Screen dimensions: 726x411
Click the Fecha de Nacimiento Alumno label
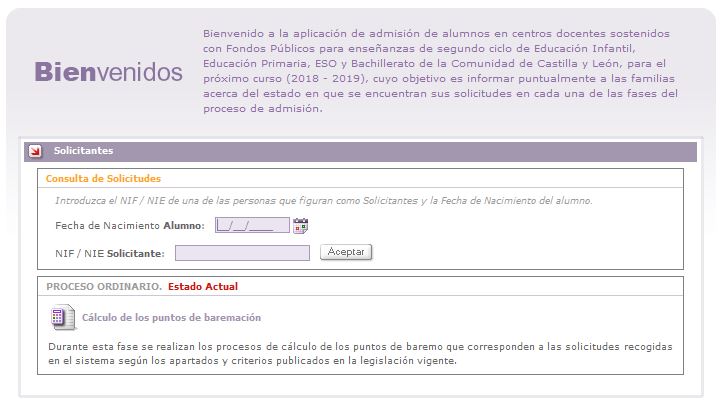[x=130, y=226]
